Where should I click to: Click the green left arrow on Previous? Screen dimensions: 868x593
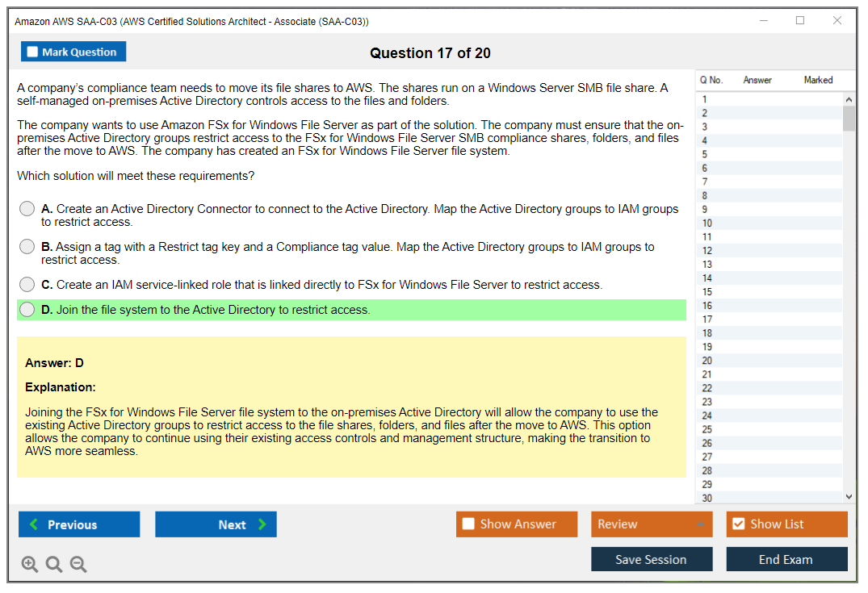pyautogui.click(x=34, y=524)
